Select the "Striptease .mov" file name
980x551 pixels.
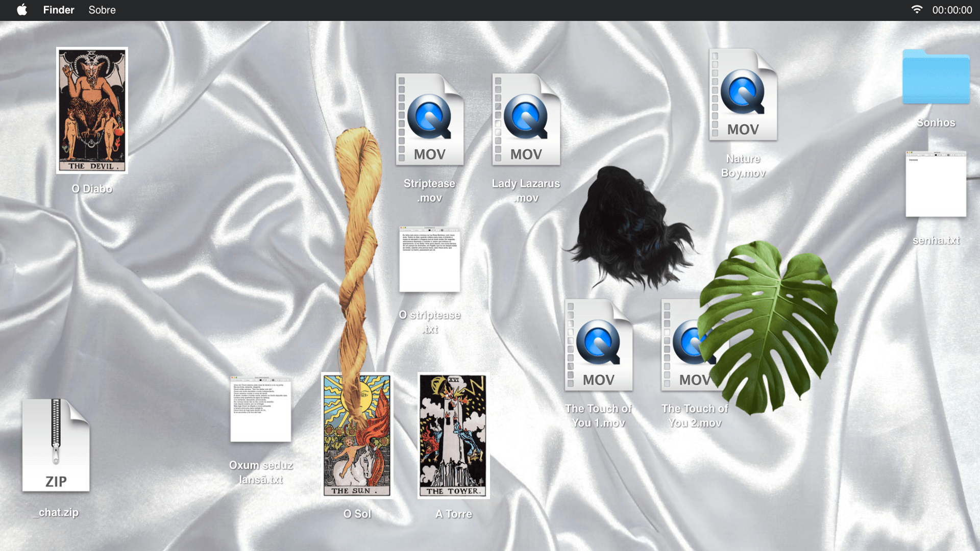click(x=430, y=190)
